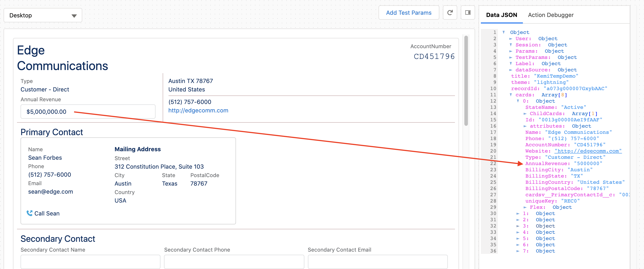Image resolution: width=644 pixels, height=269 pixels.
Task: Switch to the Data JSON tab
Action: [x=501, y=15]
